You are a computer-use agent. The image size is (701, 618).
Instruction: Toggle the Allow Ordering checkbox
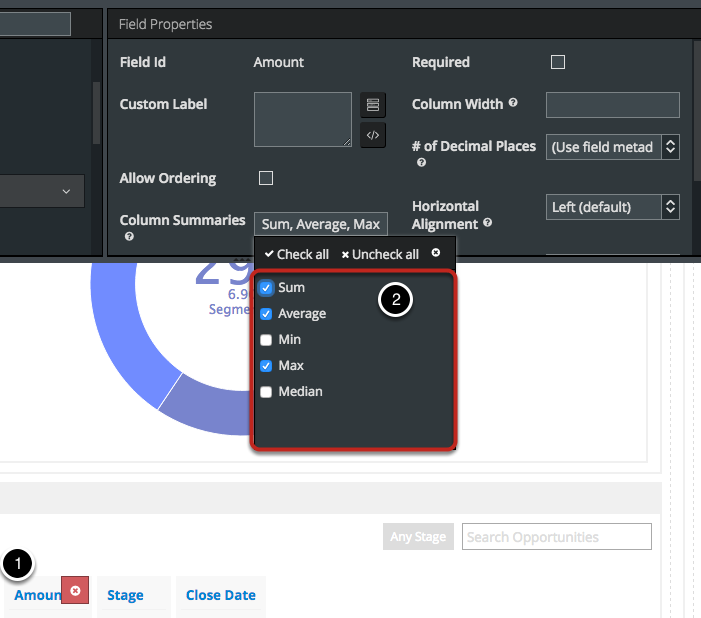(266, 178)
